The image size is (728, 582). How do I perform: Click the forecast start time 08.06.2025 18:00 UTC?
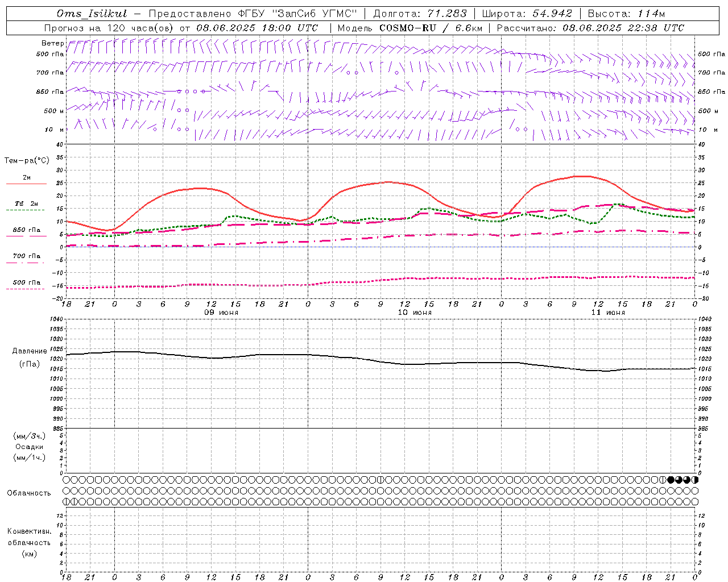257,28
